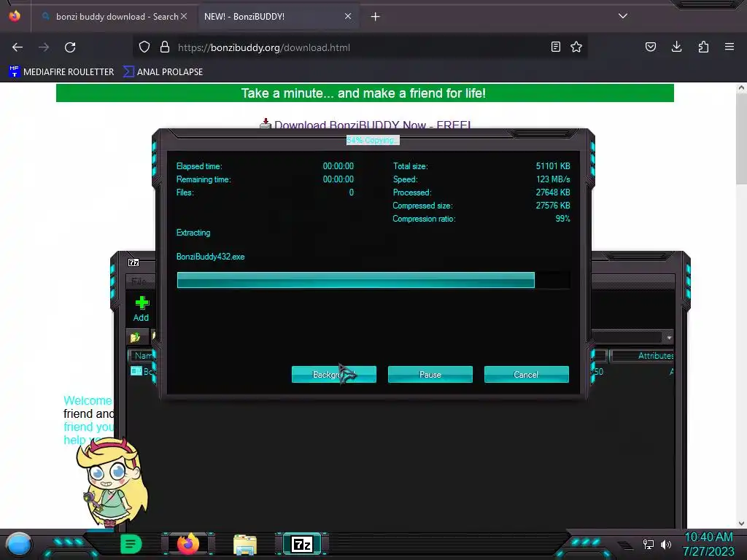
Task: Click the site security padlock icon
Action: 165,47
